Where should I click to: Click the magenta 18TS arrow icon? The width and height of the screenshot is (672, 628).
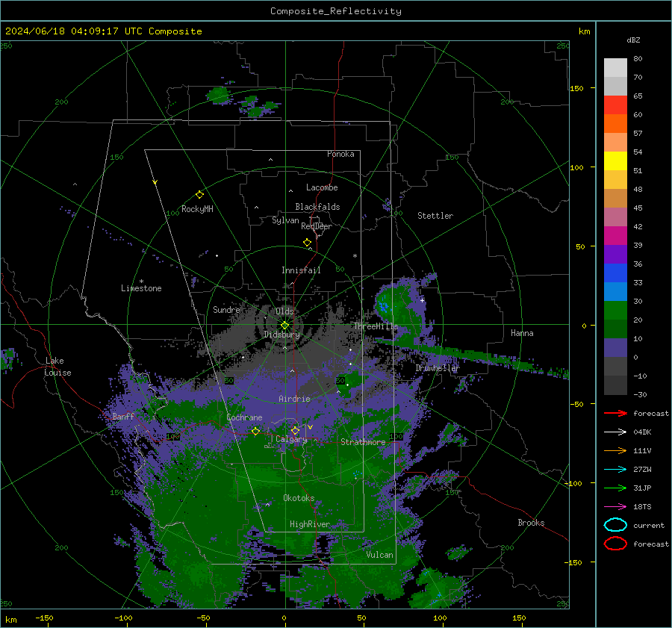[615, 506]
